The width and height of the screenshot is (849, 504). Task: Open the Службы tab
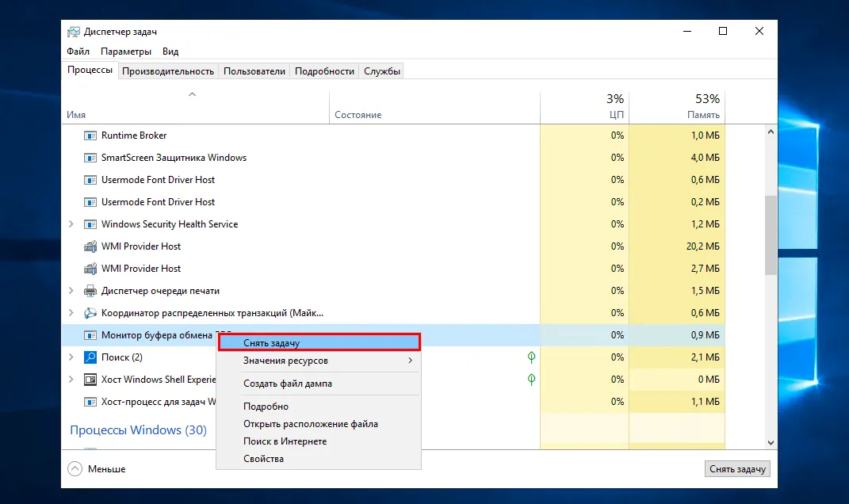381,71
